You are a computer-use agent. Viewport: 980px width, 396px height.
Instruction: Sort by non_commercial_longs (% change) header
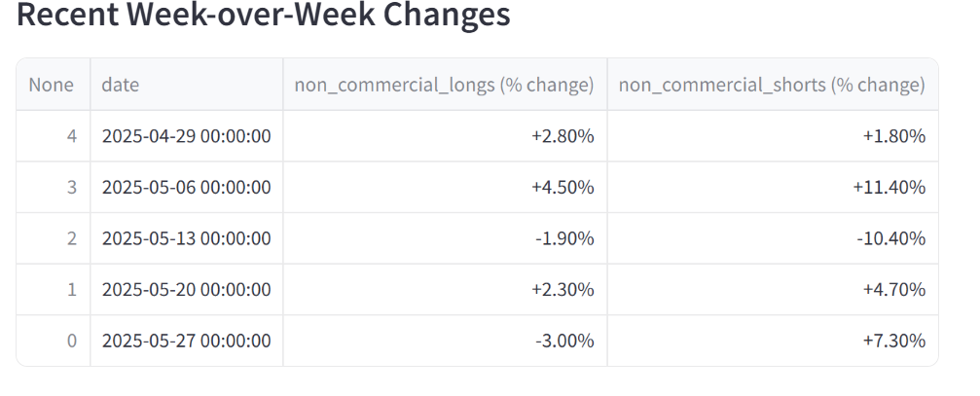tap(445, 85)
